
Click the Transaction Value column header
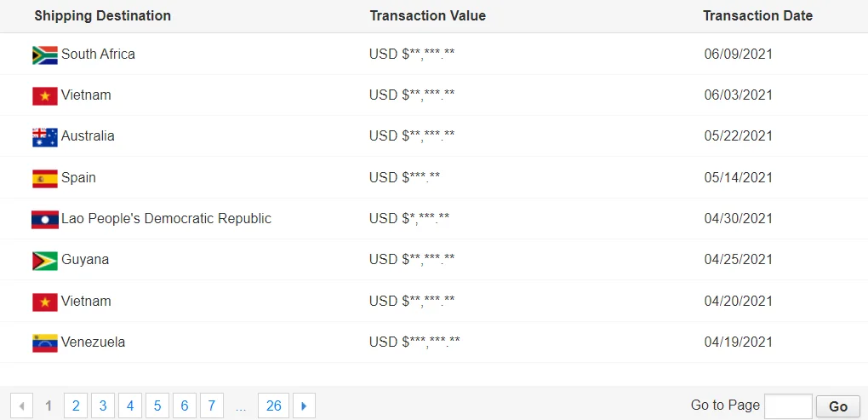[427, 16]
